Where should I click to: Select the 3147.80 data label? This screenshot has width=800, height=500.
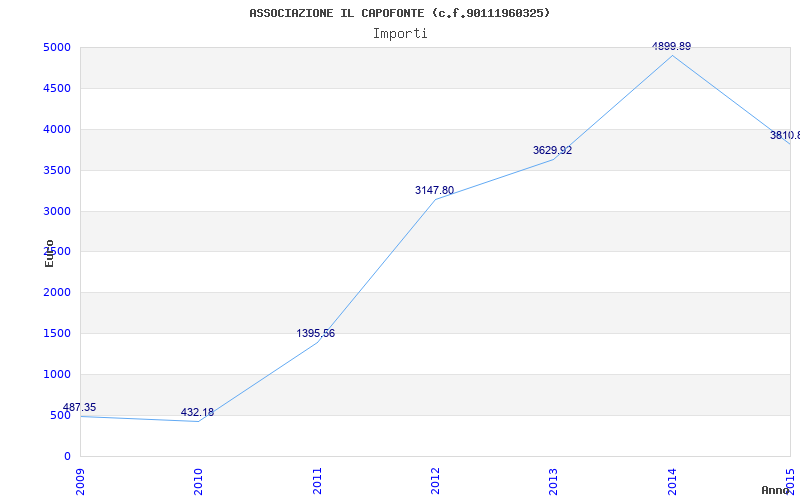pos(434,190)
